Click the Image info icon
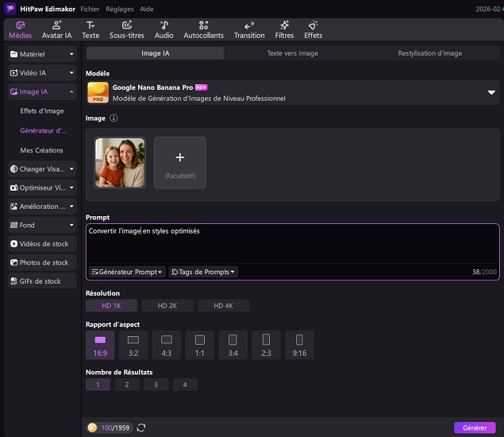 (x=113, y=118)
